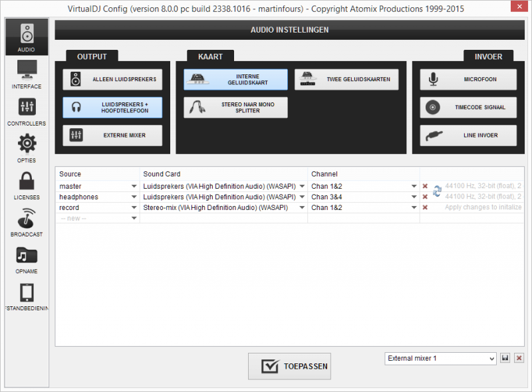Delete the record audio row

click(425, 207)
